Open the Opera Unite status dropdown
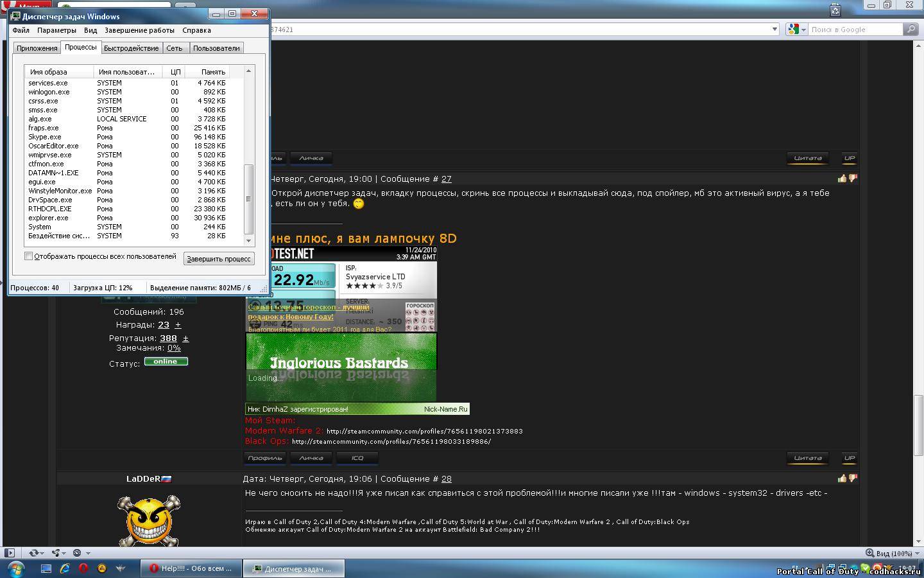Image resolution: width=924 pixels, height=578 pixels. (59, 552)
